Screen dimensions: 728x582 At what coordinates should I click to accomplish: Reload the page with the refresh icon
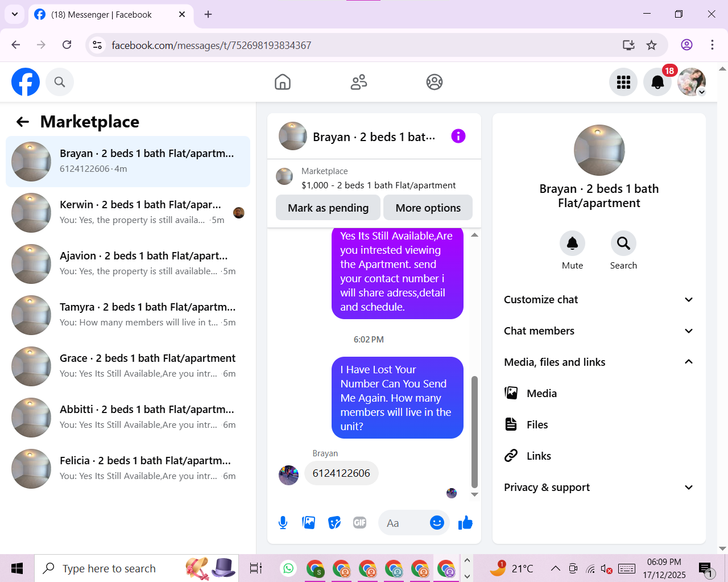67,45
